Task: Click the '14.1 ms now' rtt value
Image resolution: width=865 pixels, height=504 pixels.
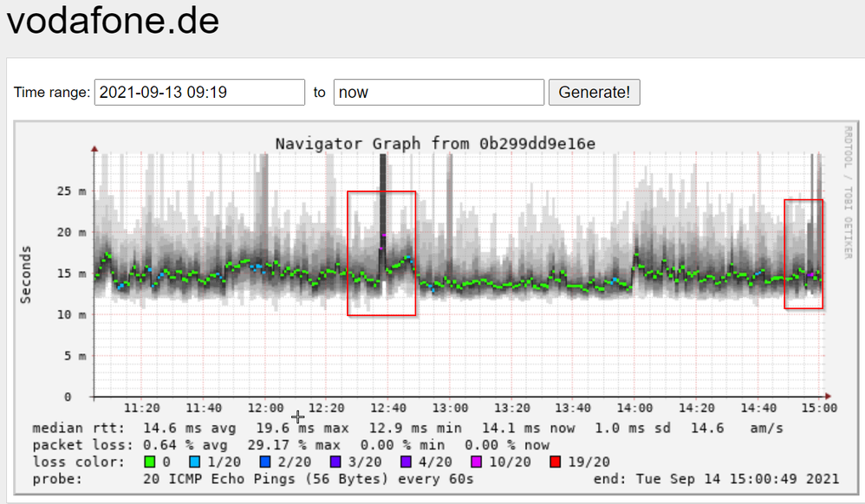Action: [529, 428]
